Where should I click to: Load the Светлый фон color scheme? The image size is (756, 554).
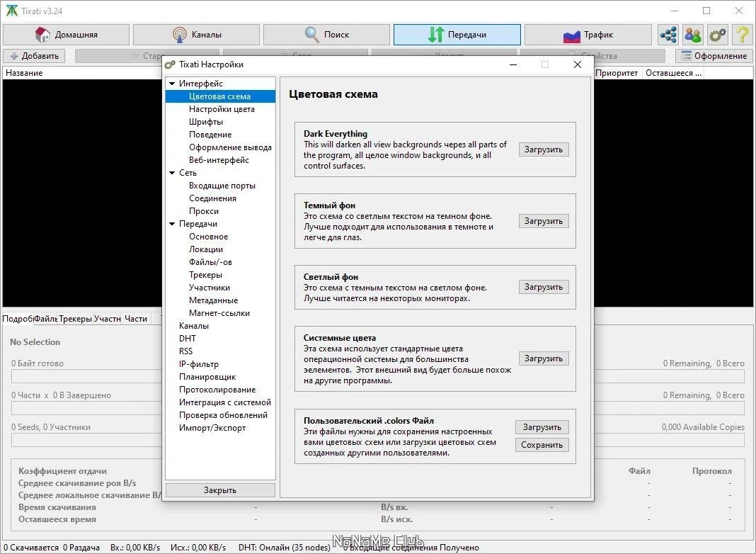[x=544, y=287]
